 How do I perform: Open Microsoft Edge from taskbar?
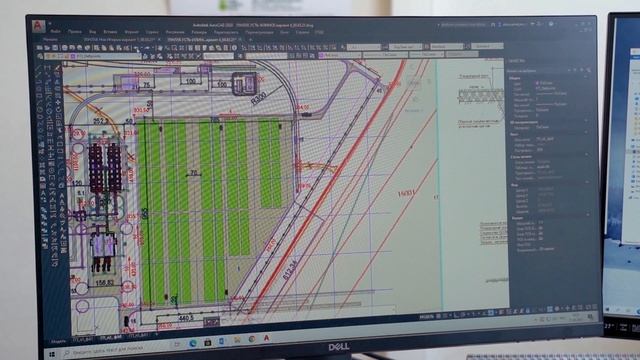[x=193, y=344]
